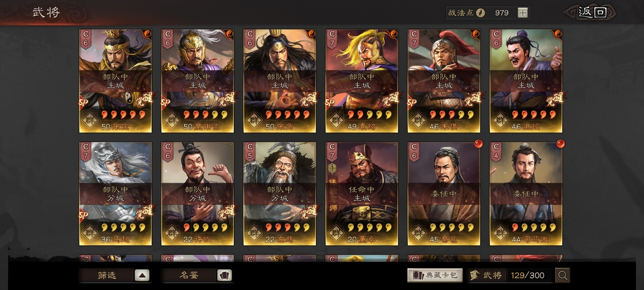This screenshot has height=290, width=644.
Task: Open the 左慈 general card
Action: [x=279, y=194]
